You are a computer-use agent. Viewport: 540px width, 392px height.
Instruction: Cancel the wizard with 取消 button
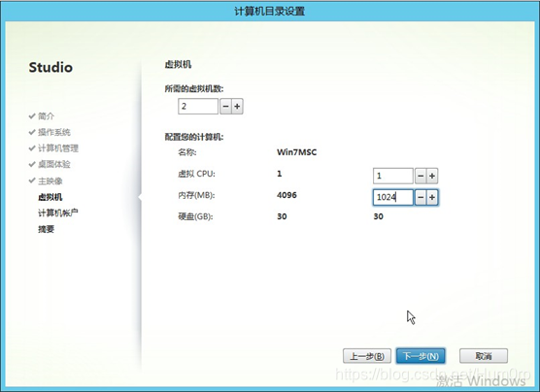click(484, 356)
